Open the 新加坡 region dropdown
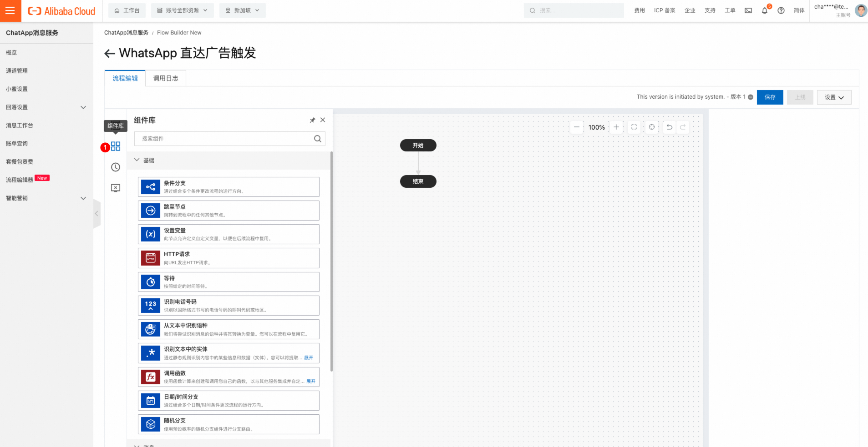868x447 pixels. point(243,10)
